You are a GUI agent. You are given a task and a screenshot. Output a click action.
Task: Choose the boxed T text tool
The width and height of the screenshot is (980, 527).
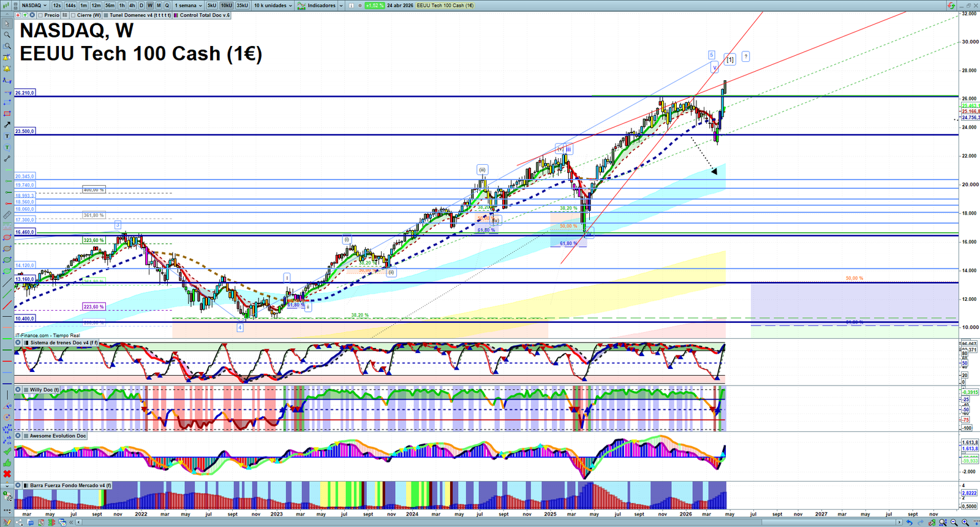pyautogui.click(x=7, y=136)
